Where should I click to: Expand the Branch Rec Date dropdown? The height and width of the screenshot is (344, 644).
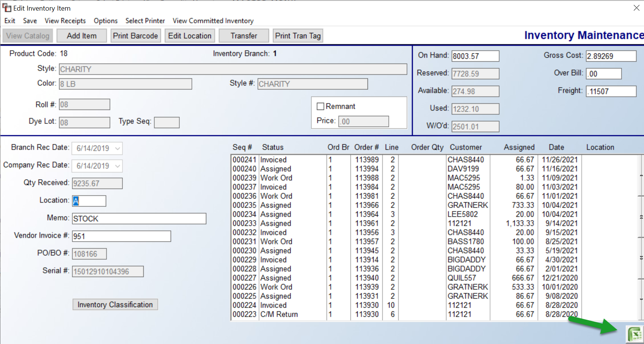[118, 148]
